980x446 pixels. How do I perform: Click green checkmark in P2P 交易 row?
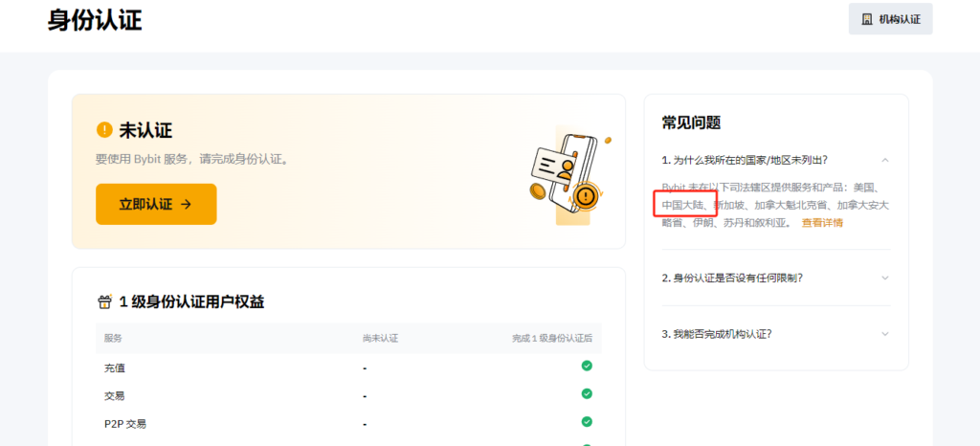tap(587, 422)
